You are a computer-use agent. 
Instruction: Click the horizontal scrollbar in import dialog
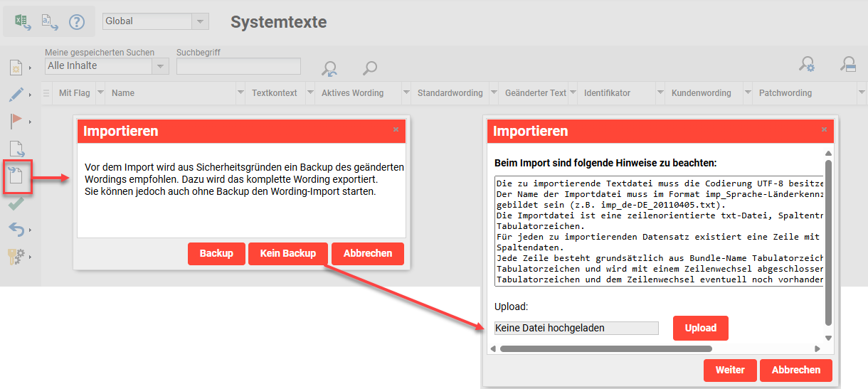coord(605,348)
